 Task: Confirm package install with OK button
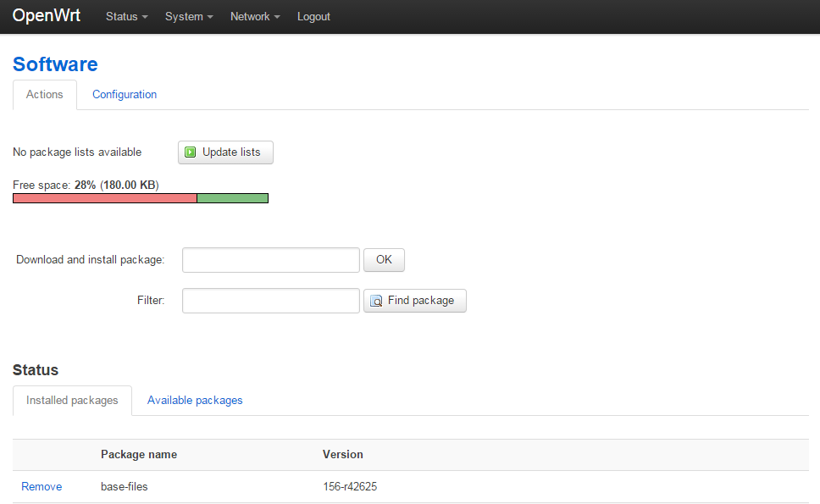[x=384, y=260]
